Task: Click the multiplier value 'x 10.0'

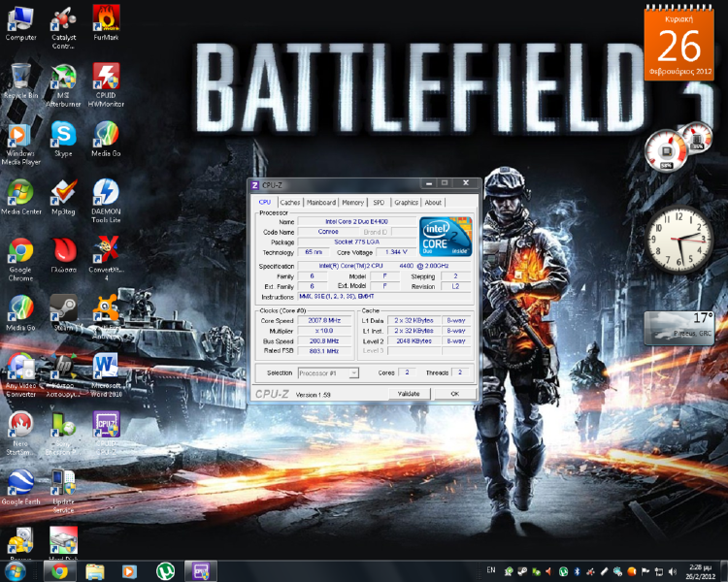Action: pos(324,331)
